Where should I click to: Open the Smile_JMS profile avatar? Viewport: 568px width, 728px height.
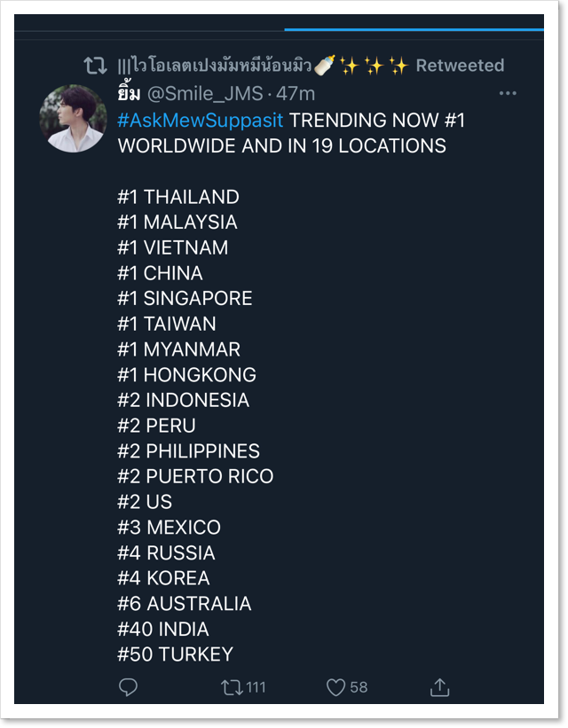point(73,119)
